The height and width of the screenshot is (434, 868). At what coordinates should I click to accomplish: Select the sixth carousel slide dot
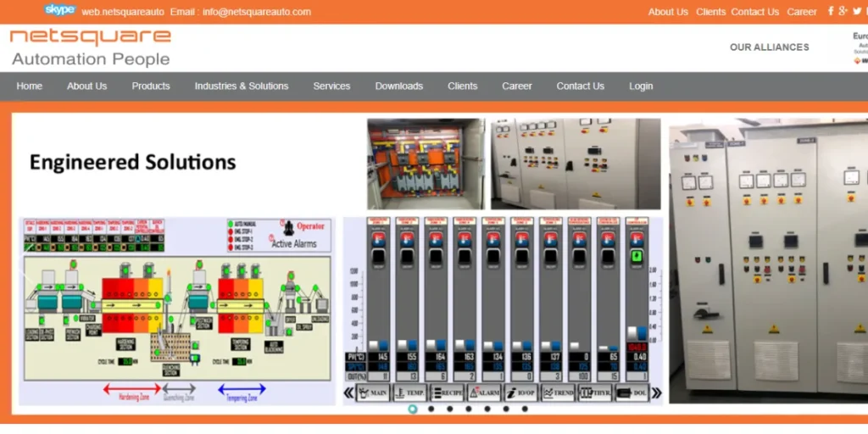pyautogui.click(x=506, y=409)
